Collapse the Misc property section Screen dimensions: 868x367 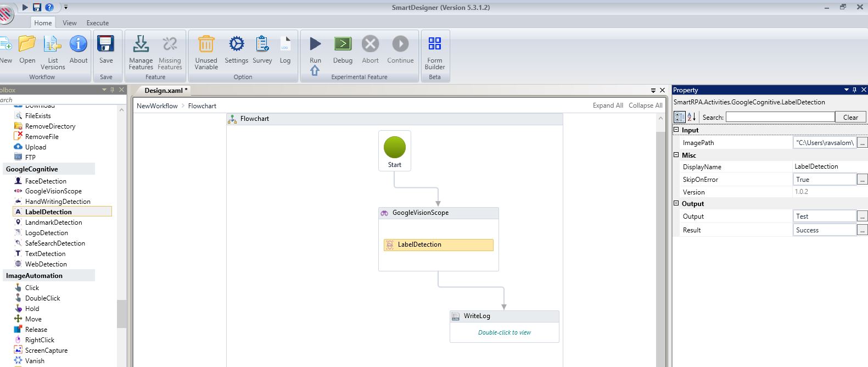pyautogui.click(x=676, y=155)
